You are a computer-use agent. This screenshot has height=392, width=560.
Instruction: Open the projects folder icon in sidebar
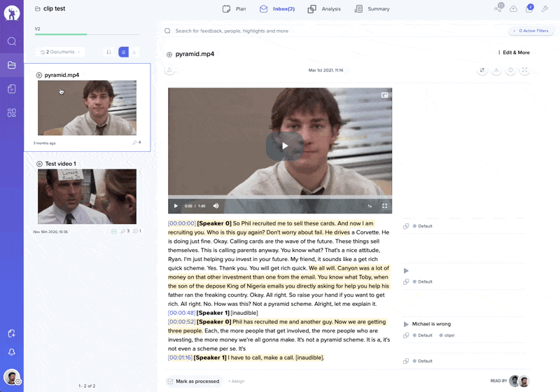(x=12, y=65)
